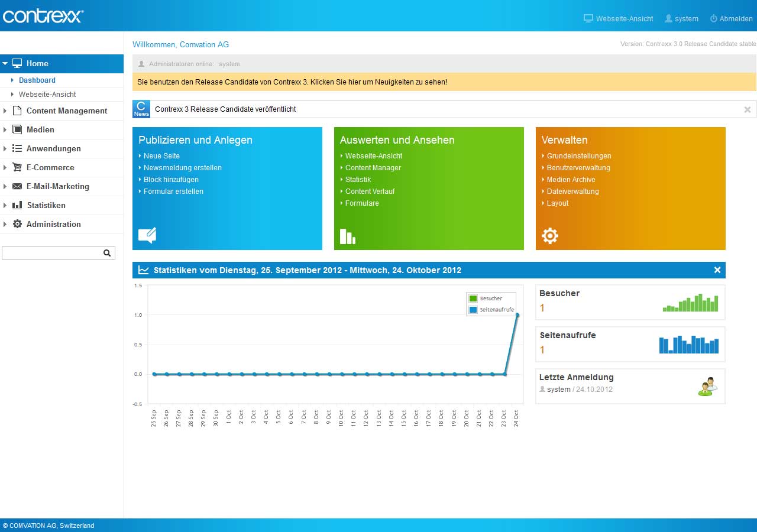Viewport: 757px width, 532px height.
Task: Click the E-Mail-Marketing envelope icon
Action: [17, 186]
